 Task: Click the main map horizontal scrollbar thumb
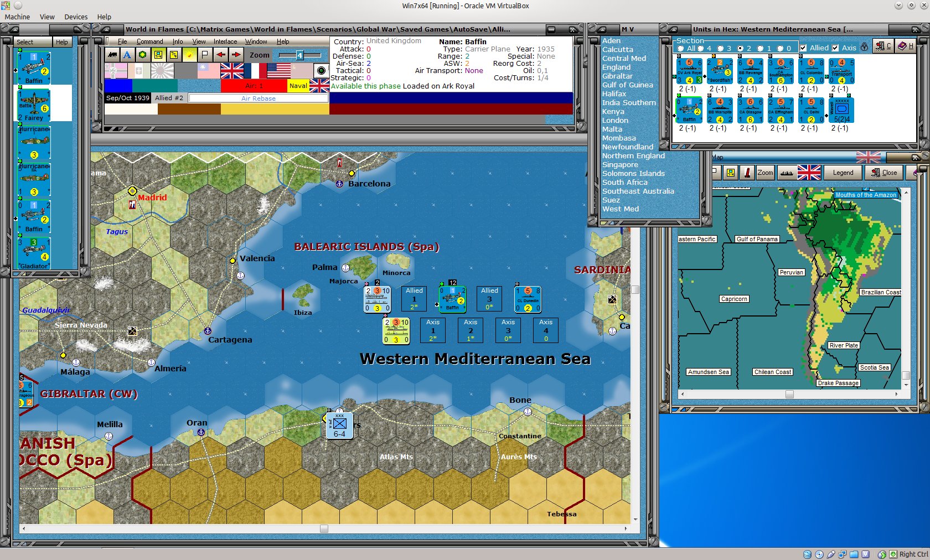click(x=324, y=528)
